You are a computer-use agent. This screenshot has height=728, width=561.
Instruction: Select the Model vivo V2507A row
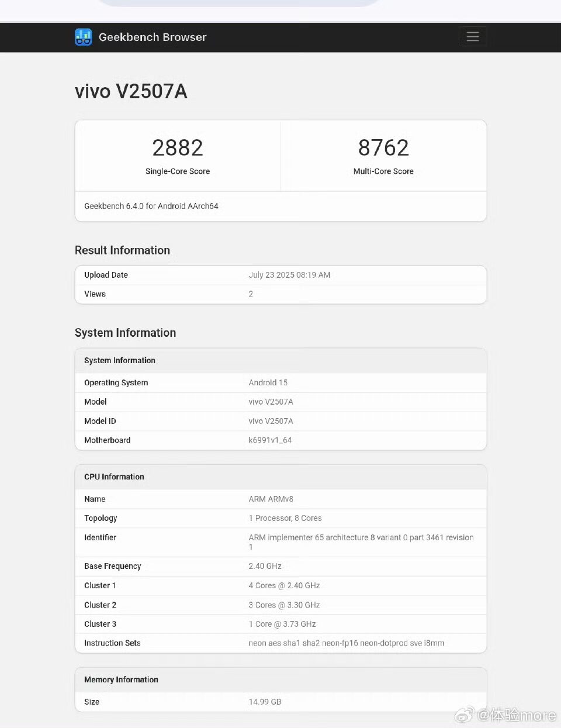coord(280,402)
